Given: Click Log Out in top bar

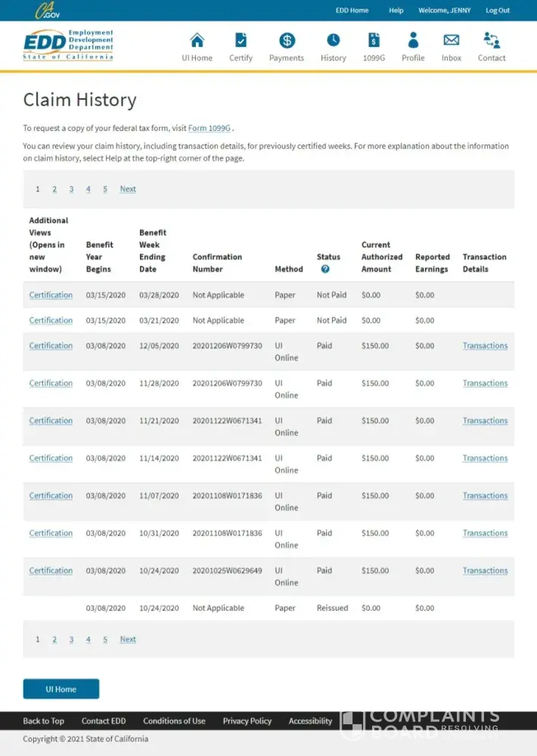Looking at the screenshot, I should pyautogui.click(x=498, y=11).
